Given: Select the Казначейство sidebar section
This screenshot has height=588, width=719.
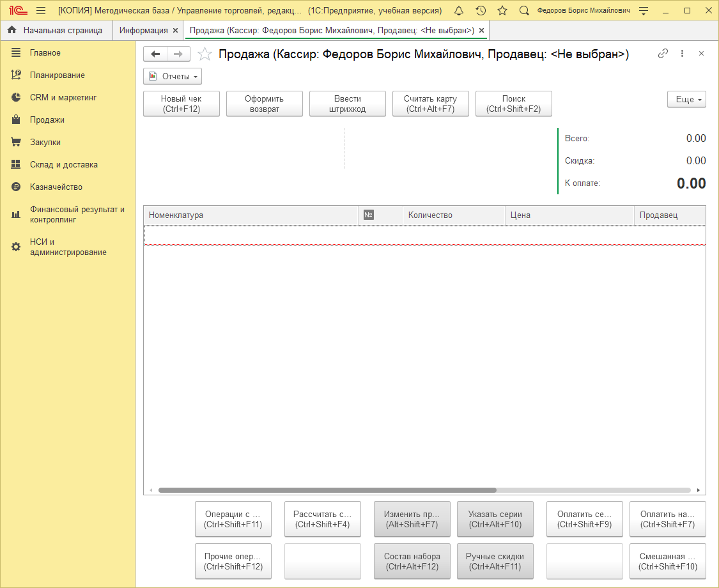Looking at the screenshot, I should (x=56, y=187).
